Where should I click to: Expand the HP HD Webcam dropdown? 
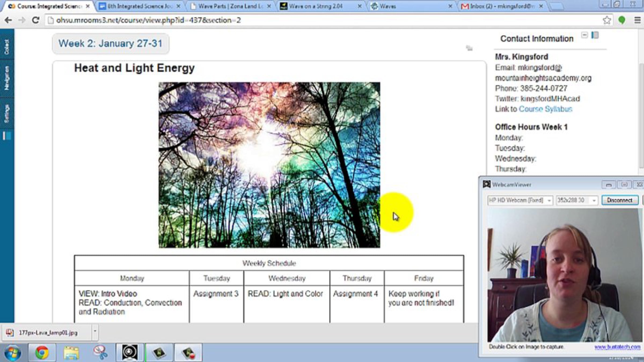click(549, 201)
